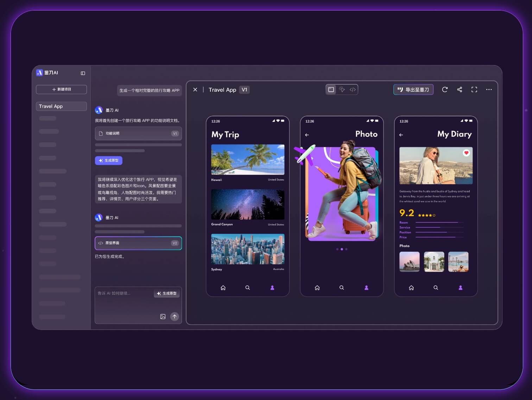Click the Room rating bar in My Diary
Image resolution: width=532 pixels, height=400 pixels.
click(439, 222)
